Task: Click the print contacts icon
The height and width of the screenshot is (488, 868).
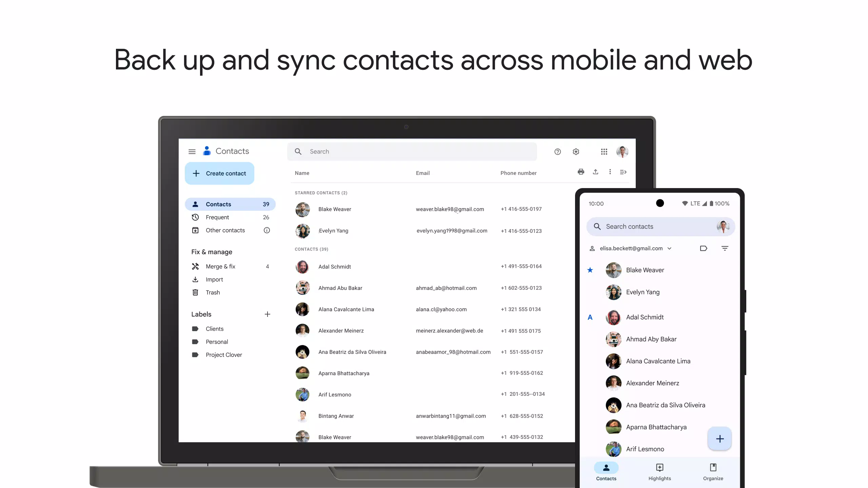Action: click(x=581, y=172)
